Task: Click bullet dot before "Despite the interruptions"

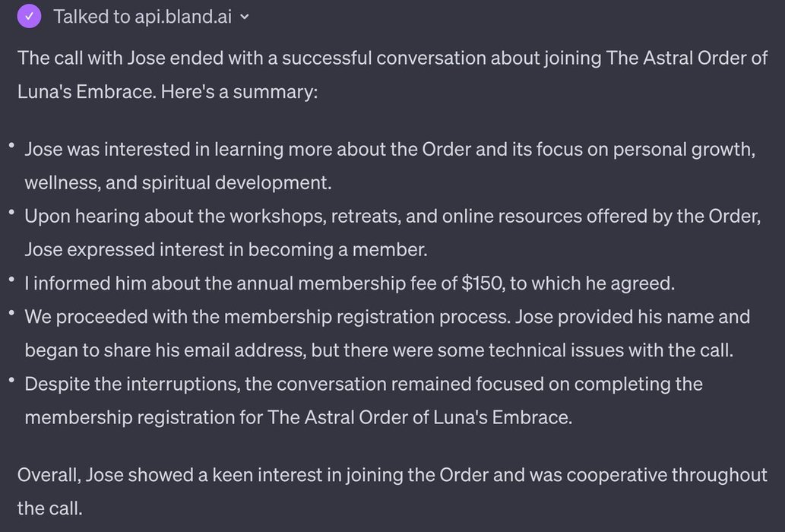Action: click(x=11, y=378)
